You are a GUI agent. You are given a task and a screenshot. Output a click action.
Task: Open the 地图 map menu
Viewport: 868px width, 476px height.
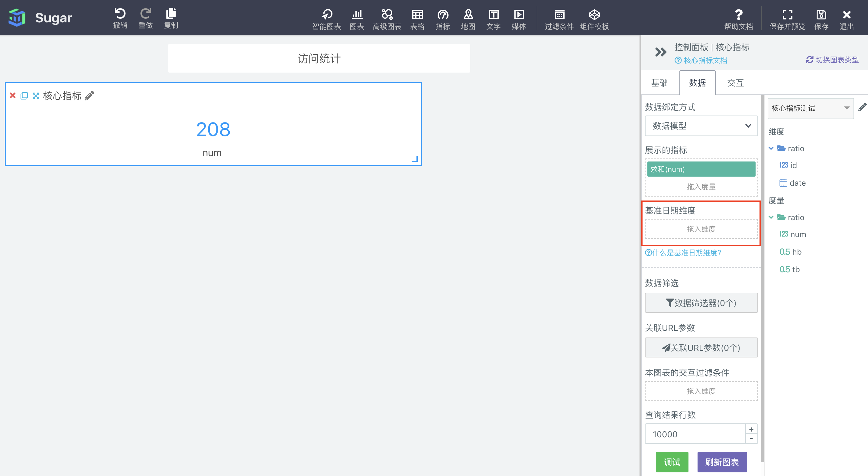(468, 19)
